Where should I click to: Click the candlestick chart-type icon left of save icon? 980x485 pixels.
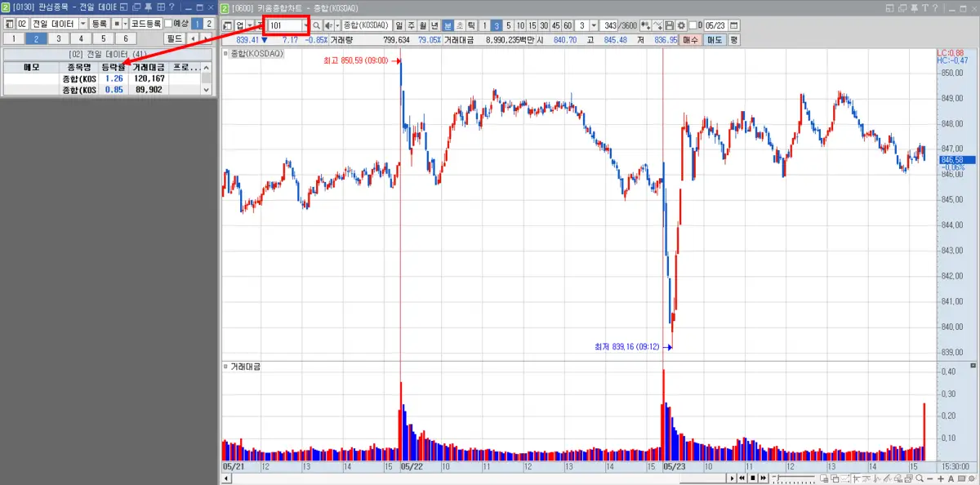point(645,25)
